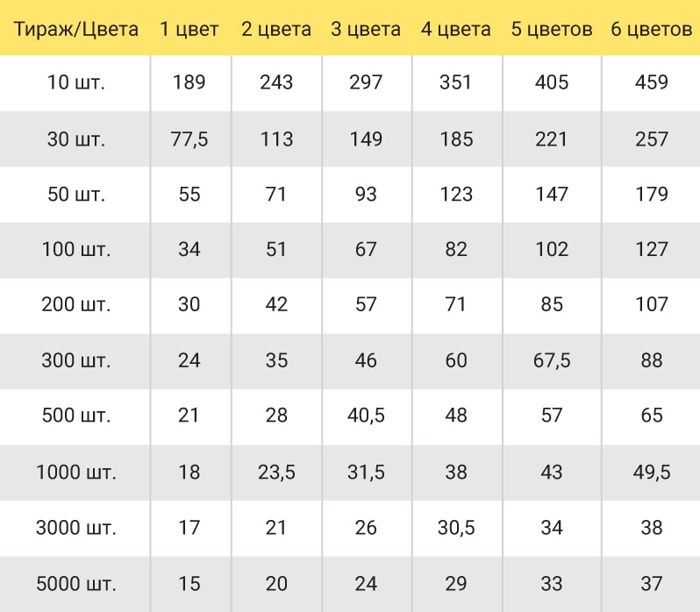The height and width of the screenshot is (612, 700).
Task: Click the 459 price cell
Action: coord(652,82)
